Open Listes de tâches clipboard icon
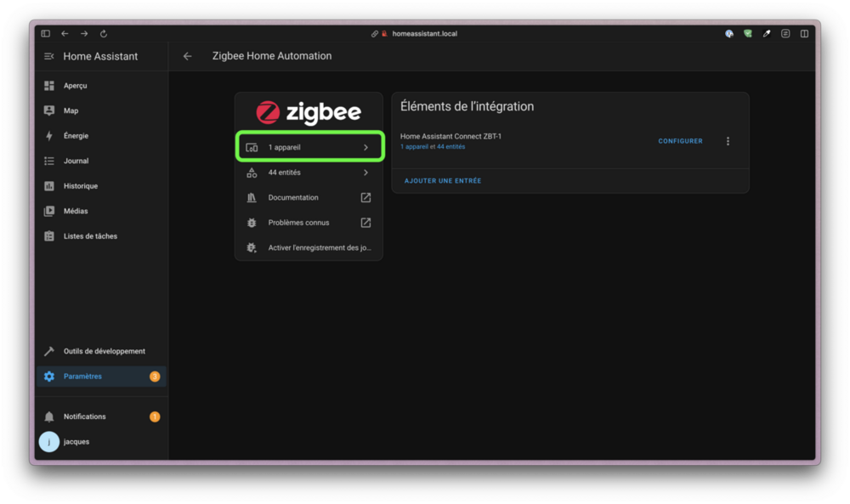The image size is (850, 504). tap(49, 236)
